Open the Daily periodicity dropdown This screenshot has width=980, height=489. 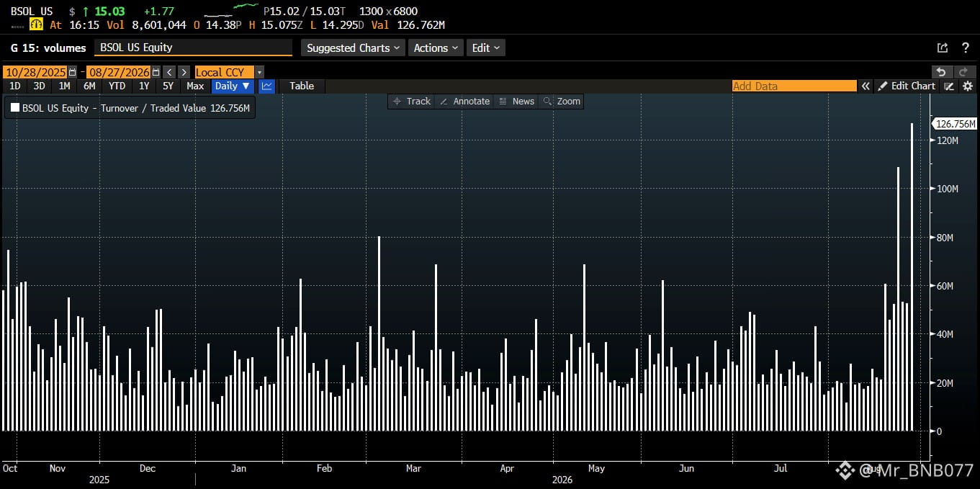pyautogui.click(x=233, y=86)
